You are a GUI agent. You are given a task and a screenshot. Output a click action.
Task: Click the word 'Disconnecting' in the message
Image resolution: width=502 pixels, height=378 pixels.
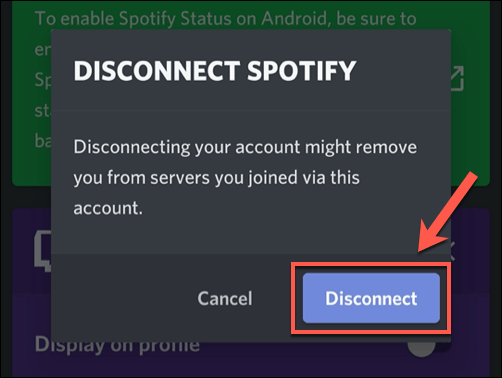132,147
